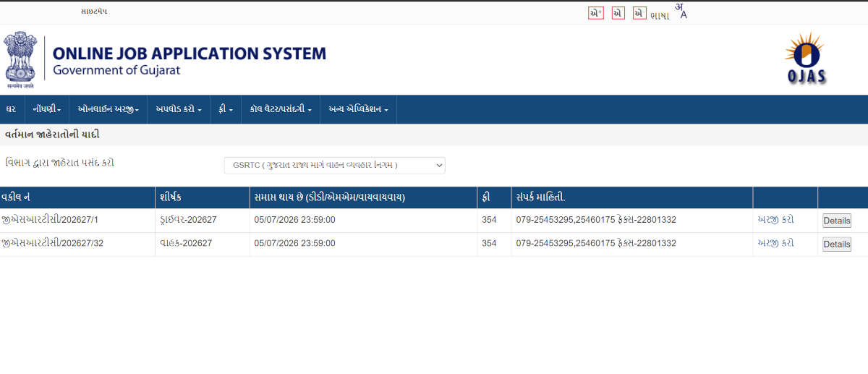Click fee 354 in વાહક-202627 row

[489, 243]
